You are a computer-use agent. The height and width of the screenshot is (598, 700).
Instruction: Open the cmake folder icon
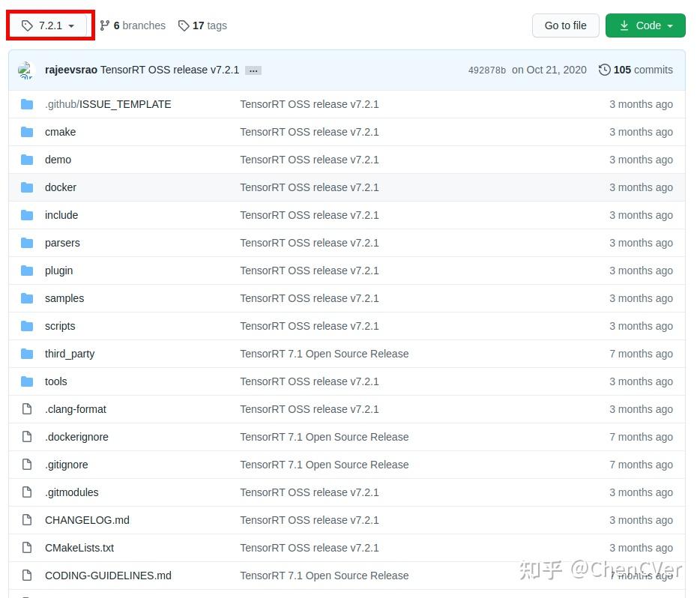(26, 132)
